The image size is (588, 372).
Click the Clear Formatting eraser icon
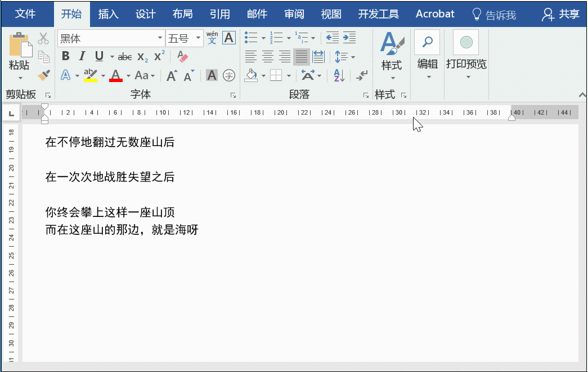point(182,56)
